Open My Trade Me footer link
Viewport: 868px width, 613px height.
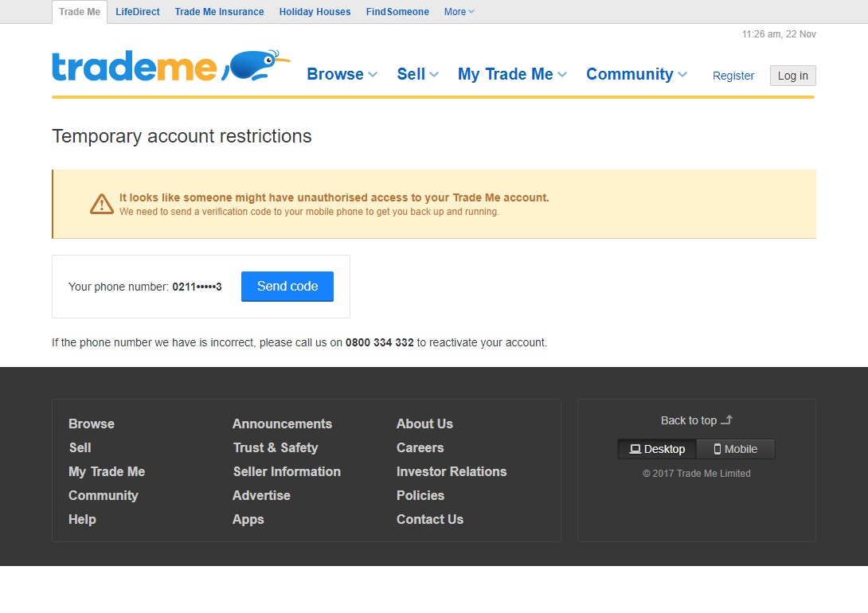[x=107, y=471]
